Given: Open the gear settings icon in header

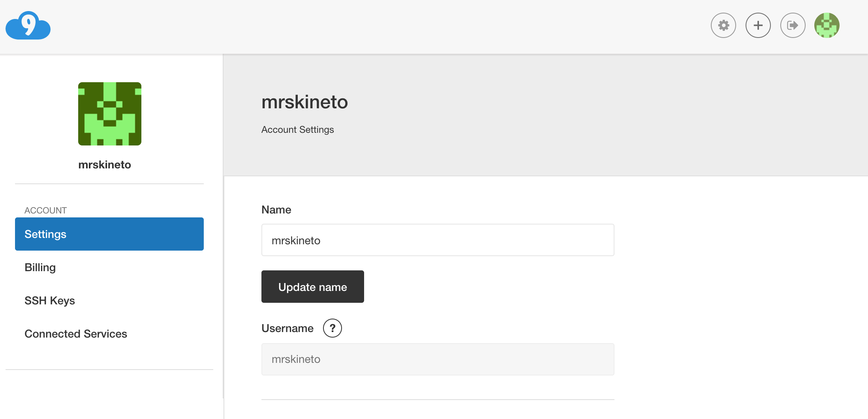Looking at the screenshot, I should pyautogui.click(x=723, y=26).
